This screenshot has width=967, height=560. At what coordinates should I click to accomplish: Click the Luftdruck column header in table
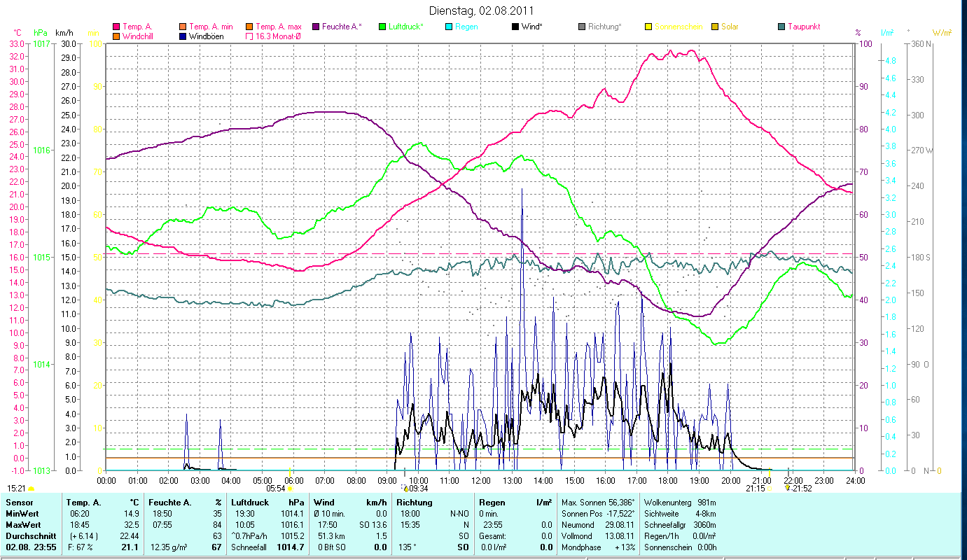(x=249, y=502)
